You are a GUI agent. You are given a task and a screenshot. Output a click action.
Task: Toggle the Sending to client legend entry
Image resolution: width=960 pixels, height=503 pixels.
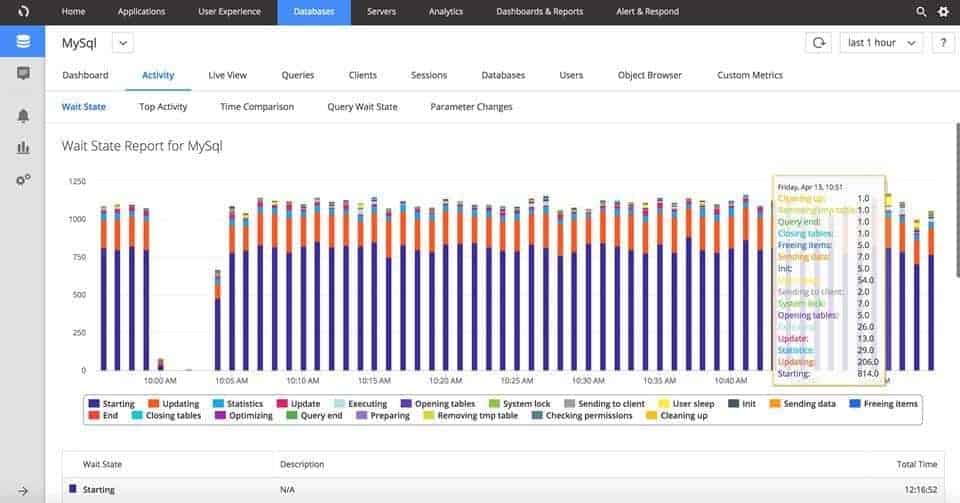click(x=604, y=404)
